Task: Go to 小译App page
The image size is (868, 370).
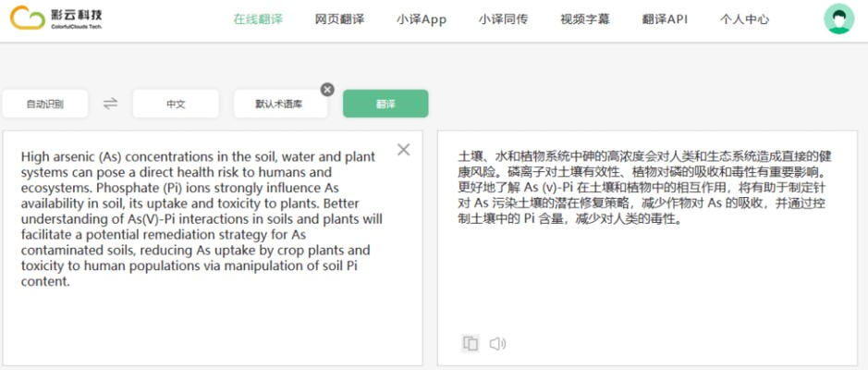Action: (422, 19)
